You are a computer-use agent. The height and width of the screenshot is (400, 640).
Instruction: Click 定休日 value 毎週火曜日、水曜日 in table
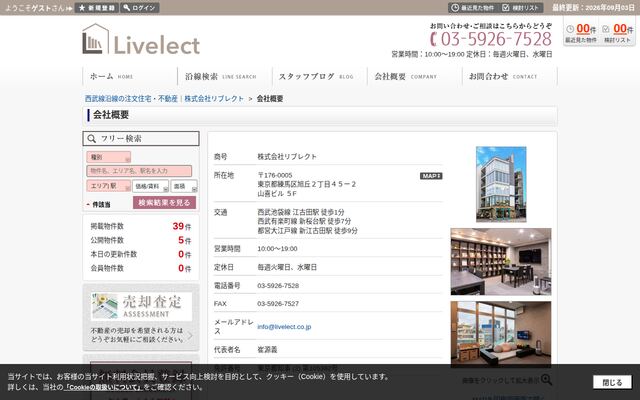coord(287,267)
